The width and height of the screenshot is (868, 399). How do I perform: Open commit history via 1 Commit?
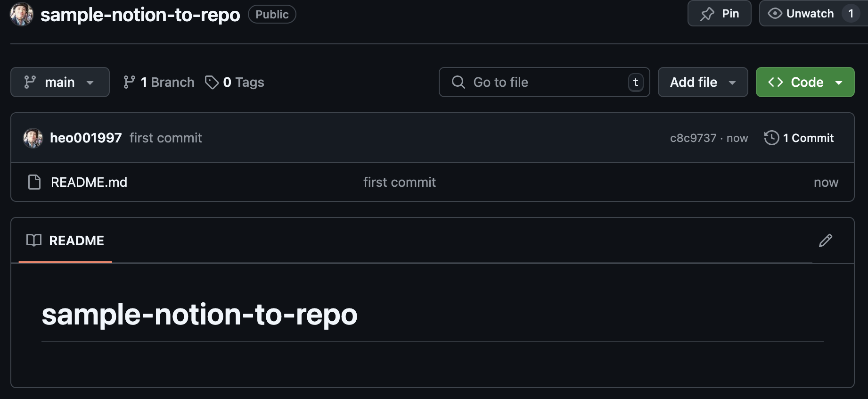799,138
